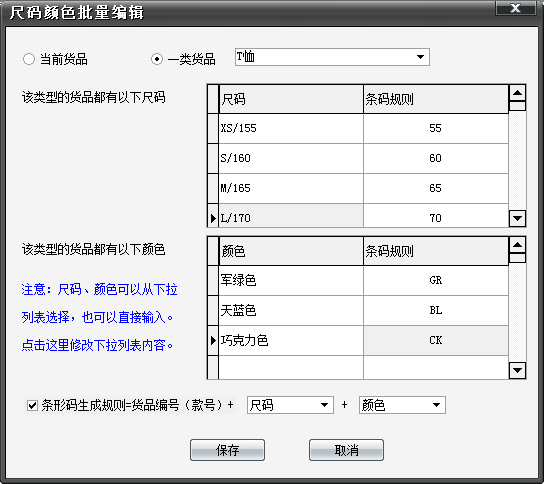Click the empty new color row cell
The width and height of the screenshot is (544, 484).
[291, 367]
